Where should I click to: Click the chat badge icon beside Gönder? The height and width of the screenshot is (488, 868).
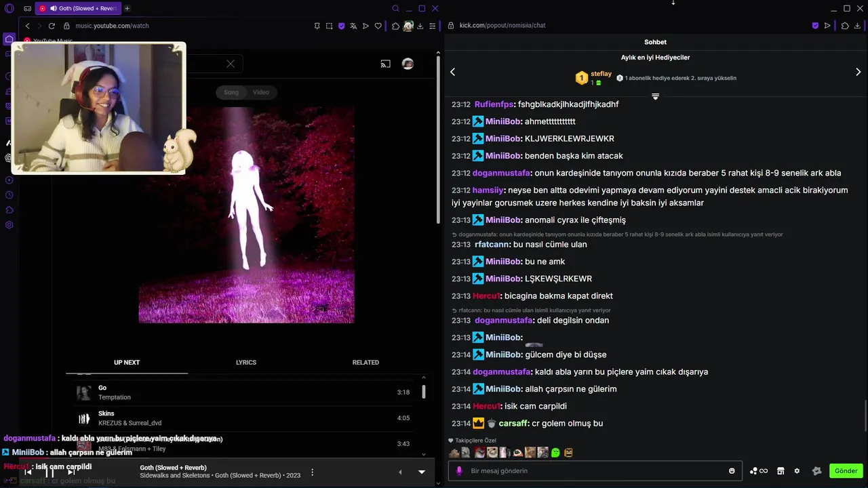point(816,470)
